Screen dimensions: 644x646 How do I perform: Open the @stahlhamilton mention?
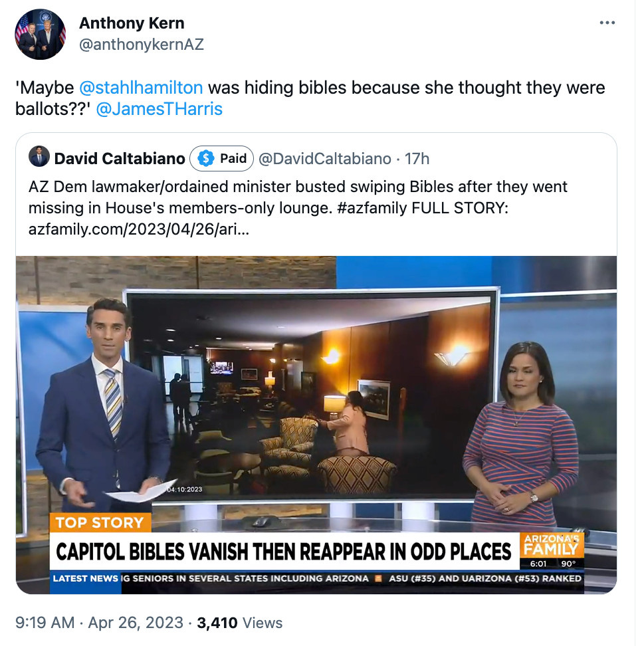click(140, 88)
